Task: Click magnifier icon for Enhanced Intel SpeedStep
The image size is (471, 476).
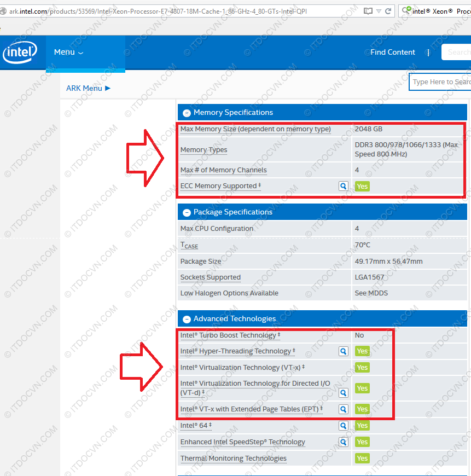Action: tap(343, 442)
